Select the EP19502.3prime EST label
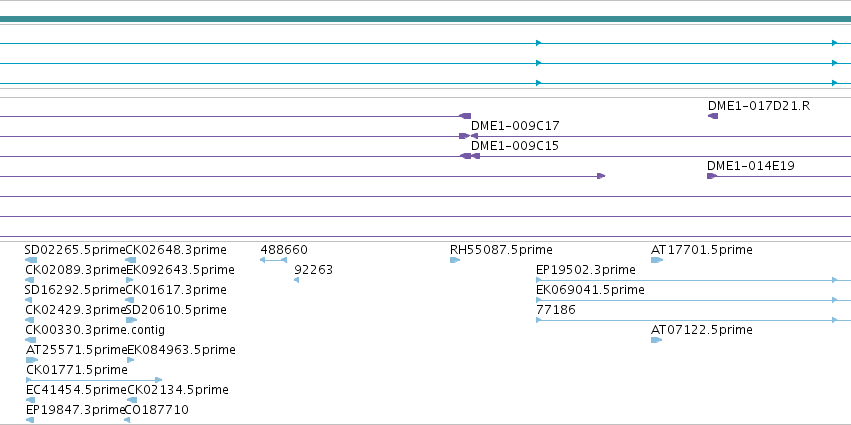 (586, 270)
